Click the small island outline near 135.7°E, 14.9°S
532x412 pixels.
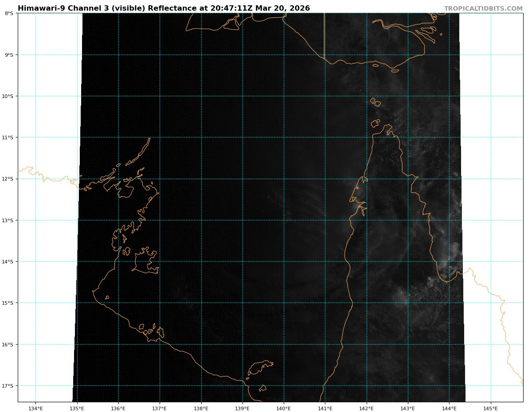107,297
